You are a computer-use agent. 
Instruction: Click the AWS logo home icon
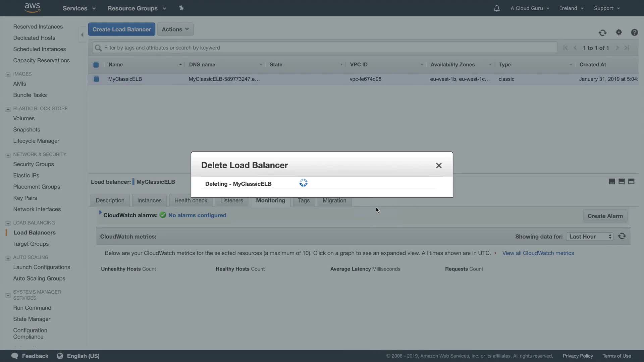32,8
